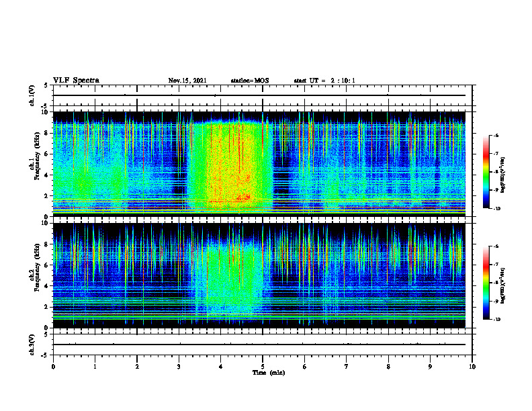Click the "-6" label on ch.2 color bar
This screenshot has height=411, width=532.
tap(496, 246)
